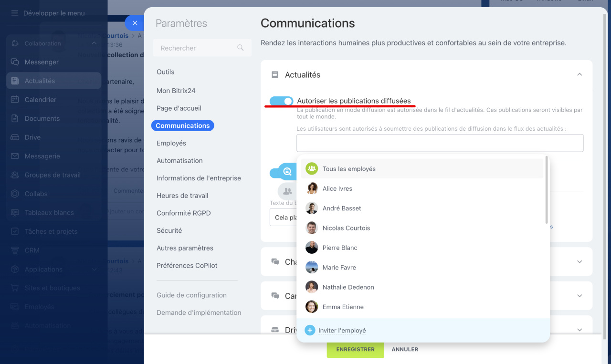Open Informations de l'entreprise settings
611x364 pixels.
point(199,178)
